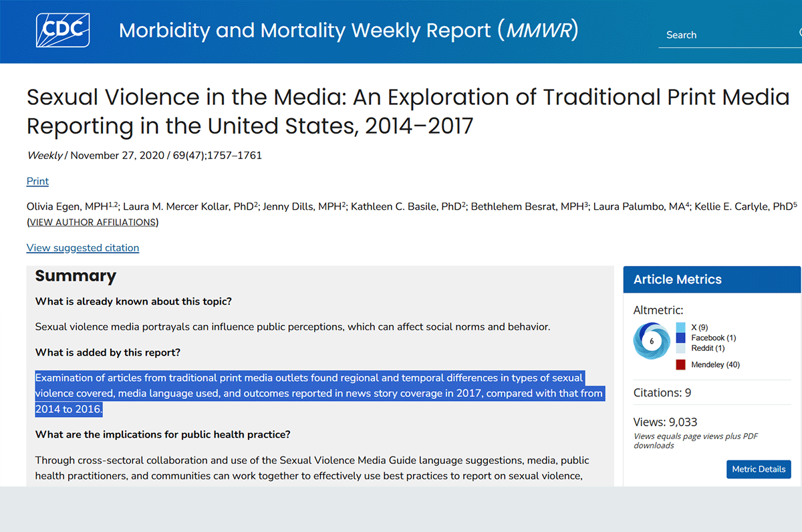The height and width of the screenshot is (532, 802).
Task: Click the Reddit (1) metric link
Action: [707, 348]
